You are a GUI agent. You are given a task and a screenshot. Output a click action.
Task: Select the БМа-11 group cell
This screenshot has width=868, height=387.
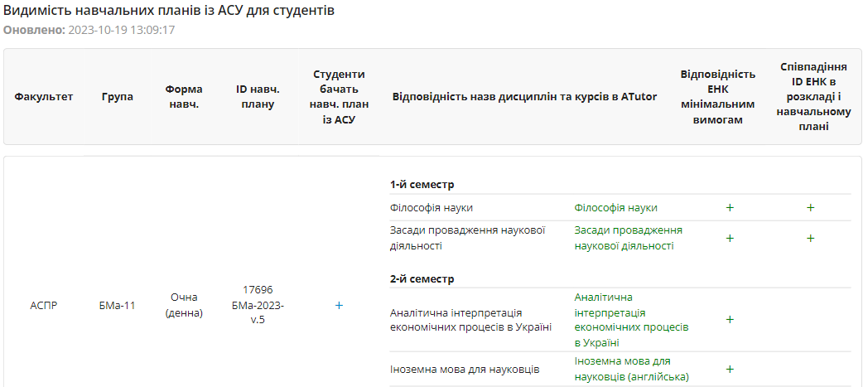click(117, 306)
